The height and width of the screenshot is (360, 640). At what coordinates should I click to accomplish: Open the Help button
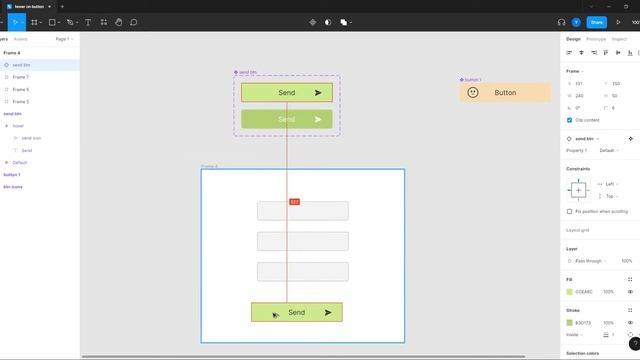coord(635,344)
